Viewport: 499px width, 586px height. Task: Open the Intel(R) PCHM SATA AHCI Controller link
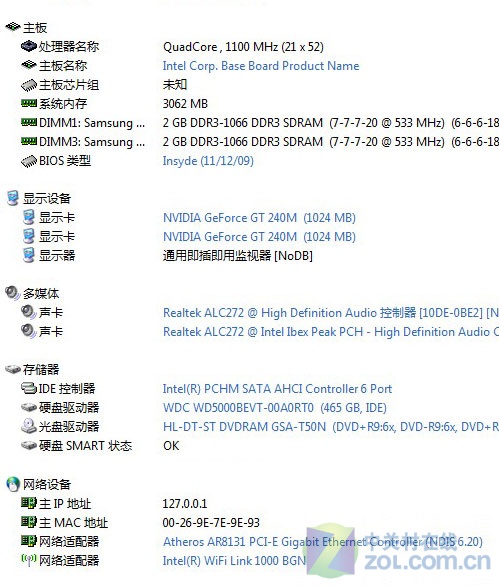coord(277,389)
